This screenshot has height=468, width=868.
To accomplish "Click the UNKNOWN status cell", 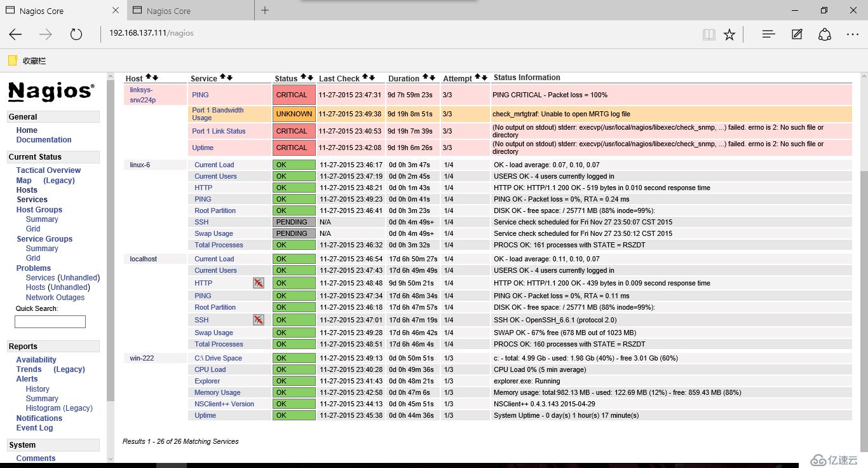I will click(294, 114).
